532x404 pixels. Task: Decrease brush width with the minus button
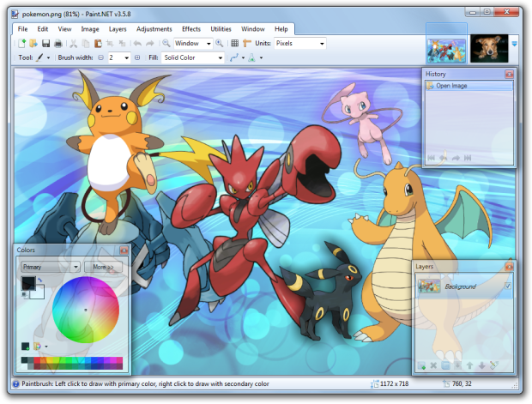click(100, 57)
